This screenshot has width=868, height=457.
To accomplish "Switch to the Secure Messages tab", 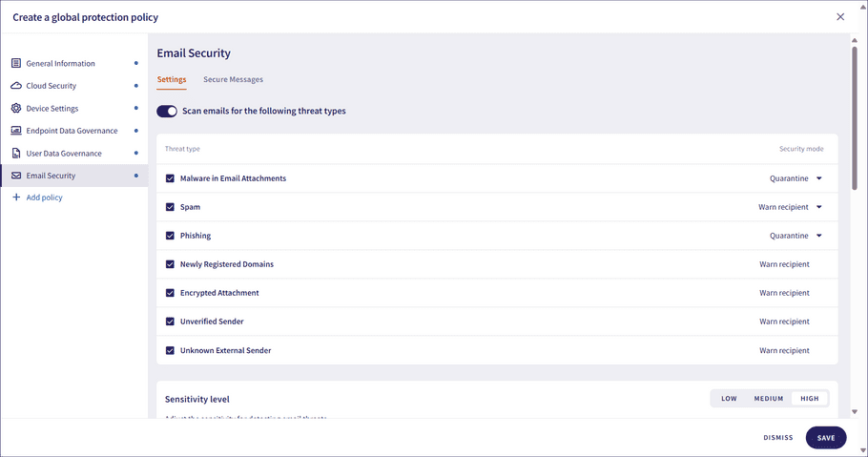I will (233, 80).
